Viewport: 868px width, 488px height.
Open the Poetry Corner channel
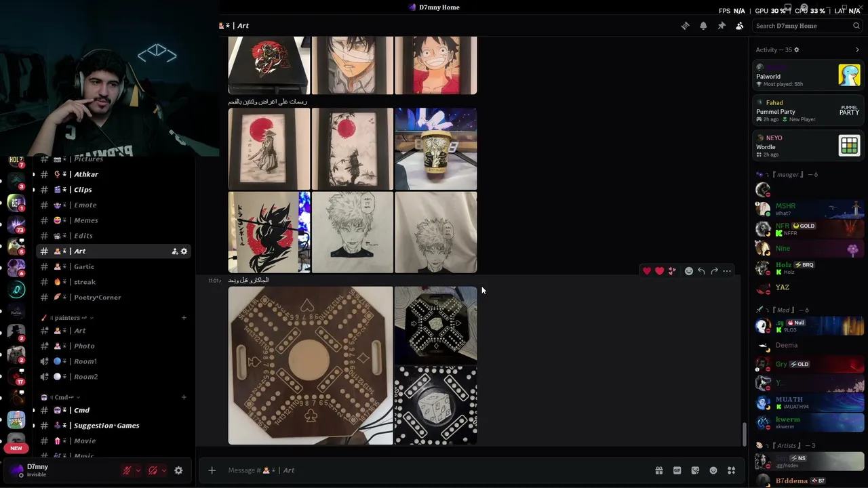[x=113, y=298]
